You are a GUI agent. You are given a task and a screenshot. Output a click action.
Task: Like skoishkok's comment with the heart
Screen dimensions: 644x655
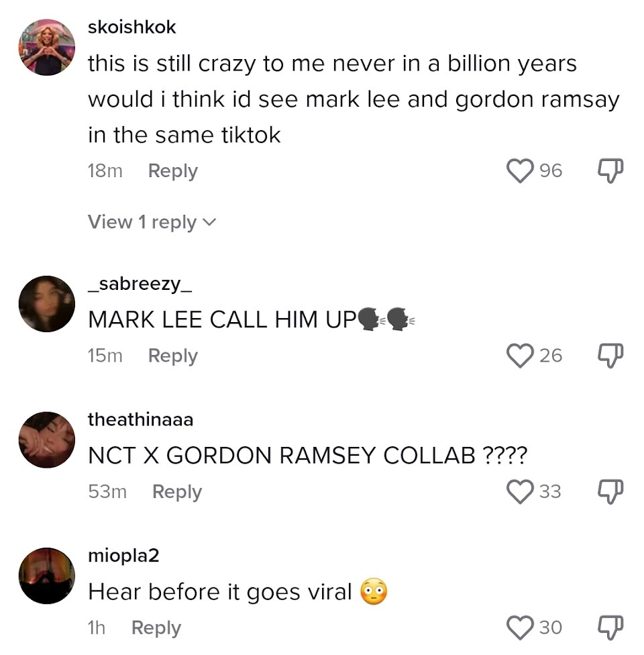tap(520, 171)
